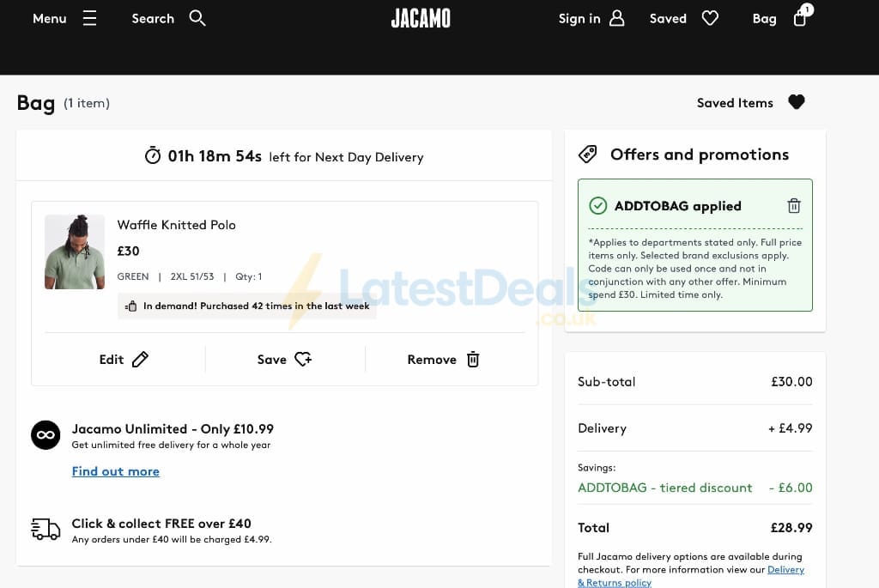Screen dimensions: 879x588
Task: Click the 'Jacamo Unlimited - Only £10.99' heading
Action: [173, 429]
